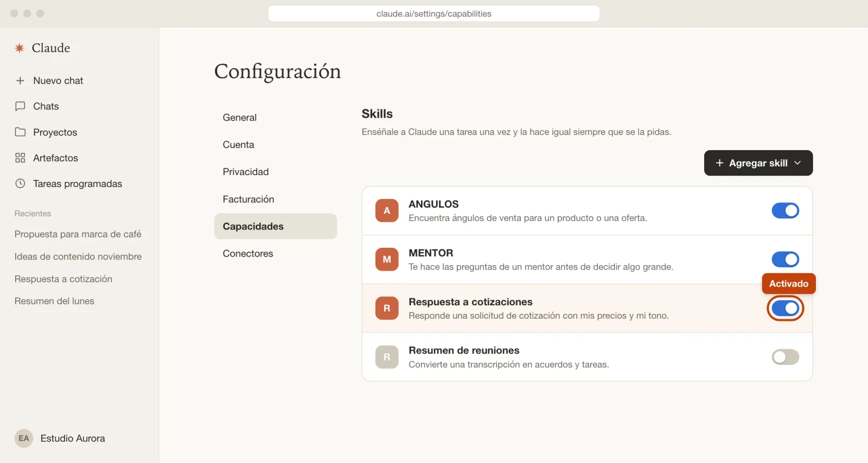Open recent chat Propuesta para marca de café
The width and height of the screenshot is (868, 463).
point(79,234)
